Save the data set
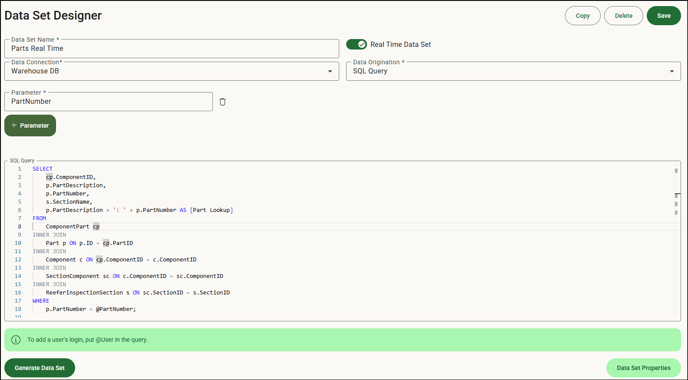 point(664,16)
